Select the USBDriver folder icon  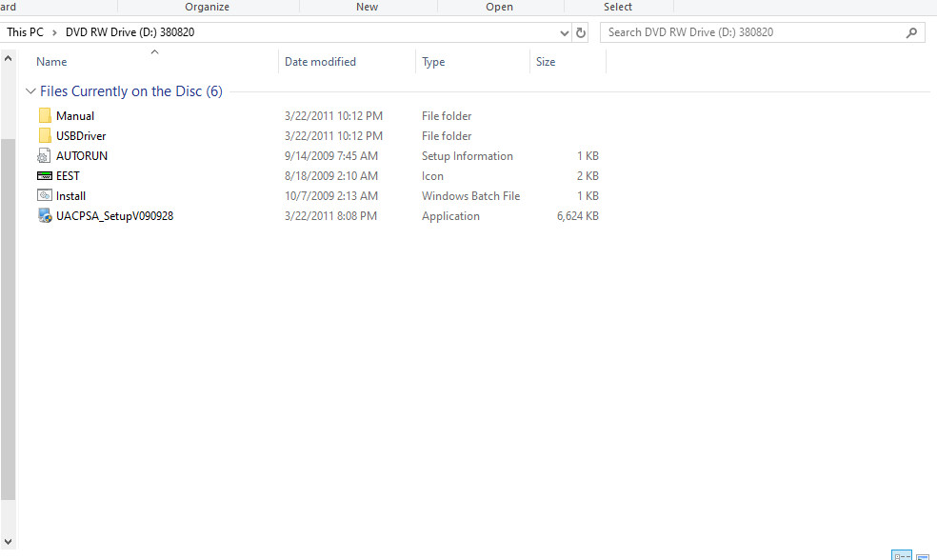(x=45, y=135)
